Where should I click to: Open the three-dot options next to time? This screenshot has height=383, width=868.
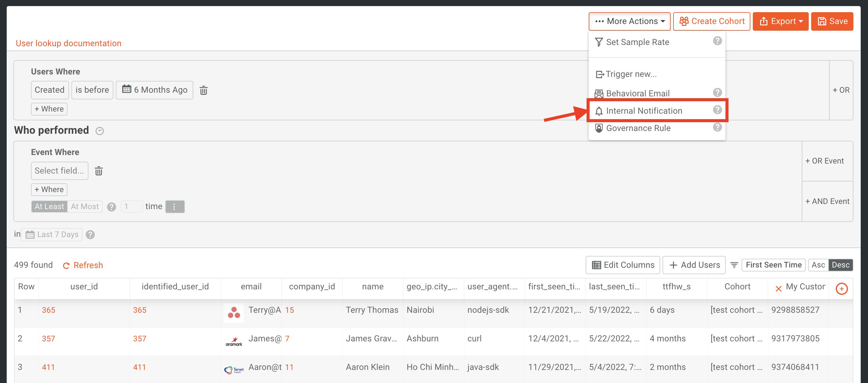pos(174,206)
